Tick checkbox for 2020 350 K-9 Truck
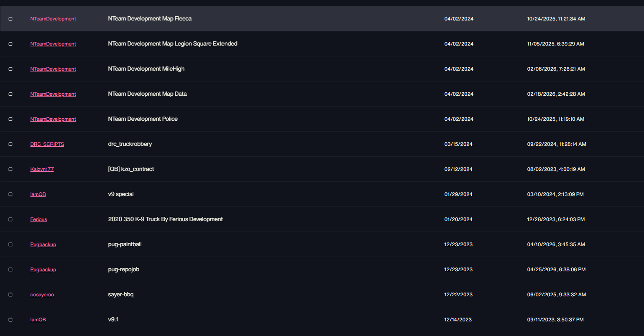Screen dimensions: 644x336 pyautogui.click(x=10, y=219)
